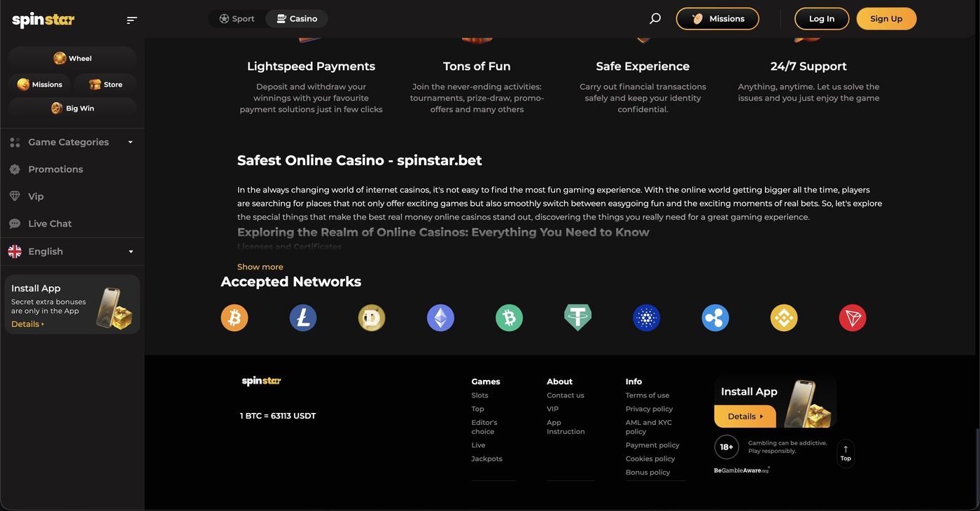Open the Contact us footer link
Screen dimensions: 980x511
(566, 395)
